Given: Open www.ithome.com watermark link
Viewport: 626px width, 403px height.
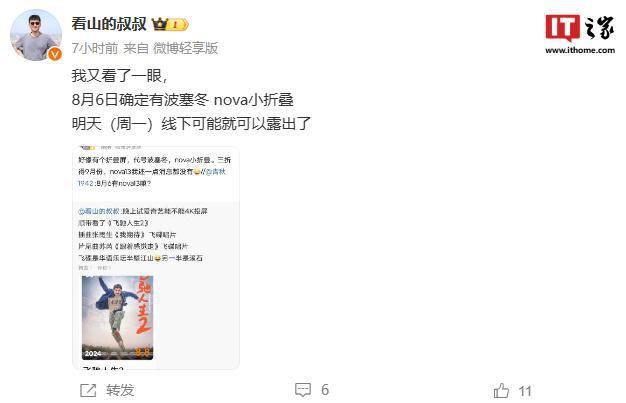Looking at the screenshot, I should coord(580,50).
